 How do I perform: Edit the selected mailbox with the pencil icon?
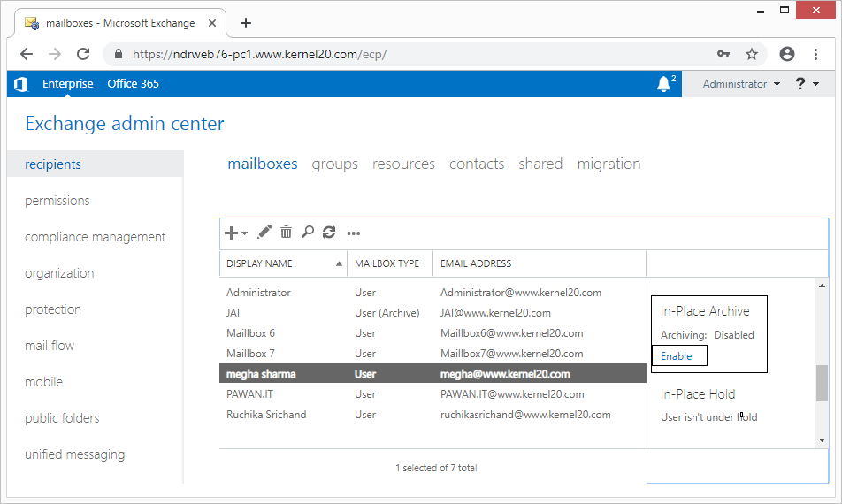(264, 232)
